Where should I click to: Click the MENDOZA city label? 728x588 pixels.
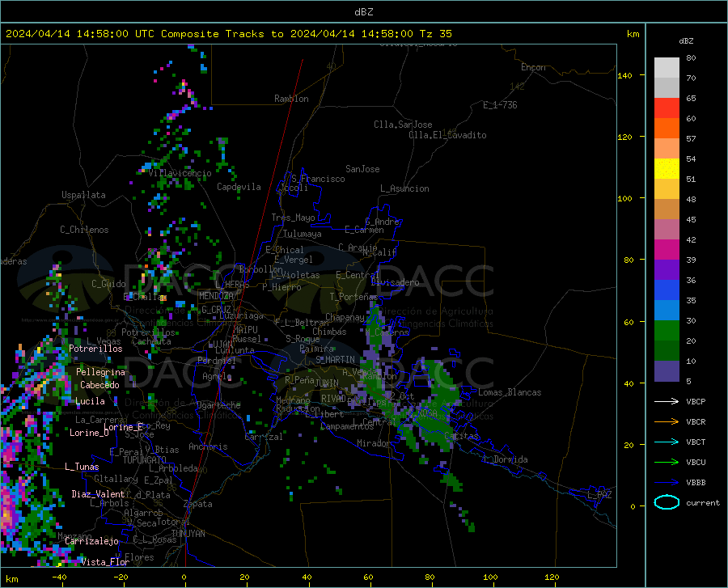(x=216, y=296)
